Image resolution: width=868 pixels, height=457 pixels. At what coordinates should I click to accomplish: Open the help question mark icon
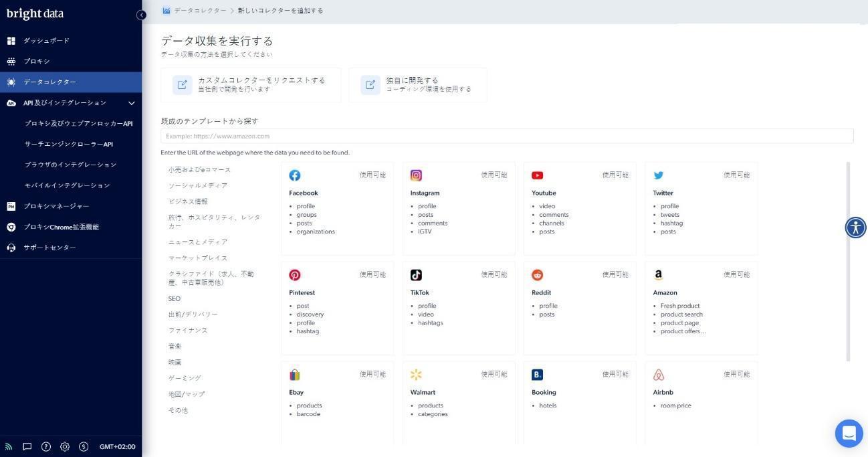46,446
